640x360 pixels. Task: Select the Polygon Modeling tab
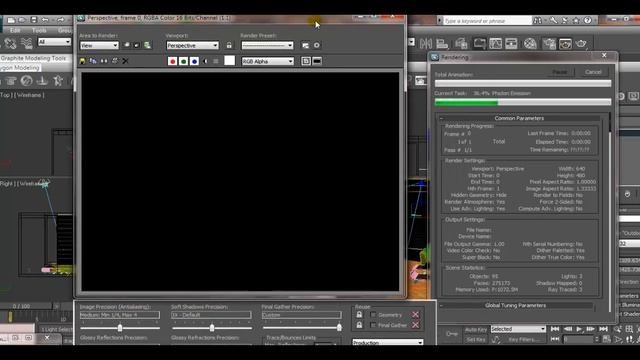pos(20,68)
